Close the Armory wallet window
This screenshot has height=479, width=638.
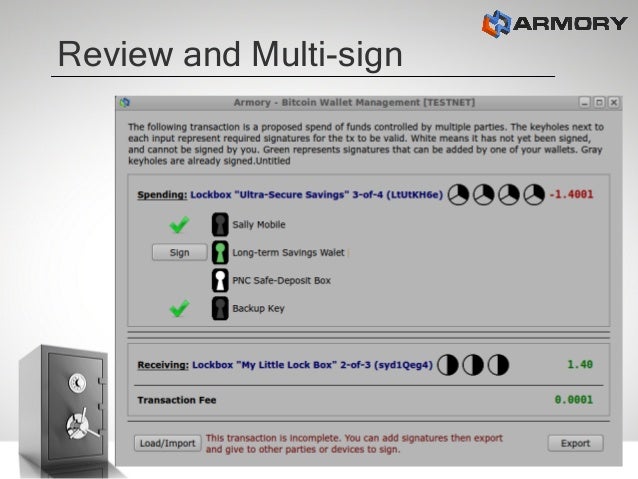pyautogui.click(x=614, y=103)
